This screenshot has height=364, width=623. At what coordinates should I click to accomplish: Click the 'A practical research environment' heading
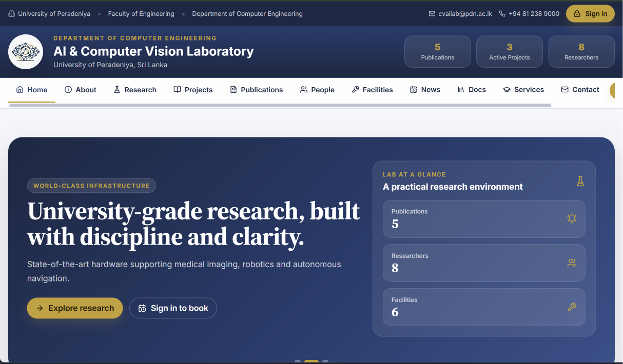[x=453, y=187]
